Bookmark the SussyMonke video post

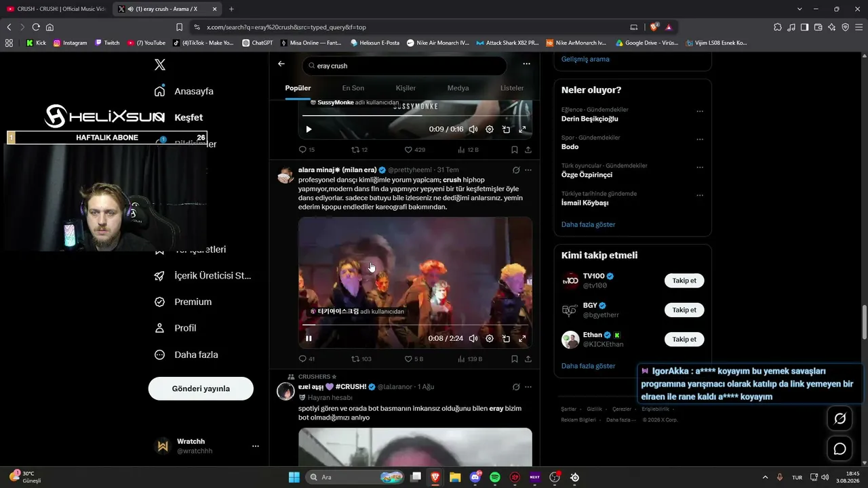tap(514, 149)
